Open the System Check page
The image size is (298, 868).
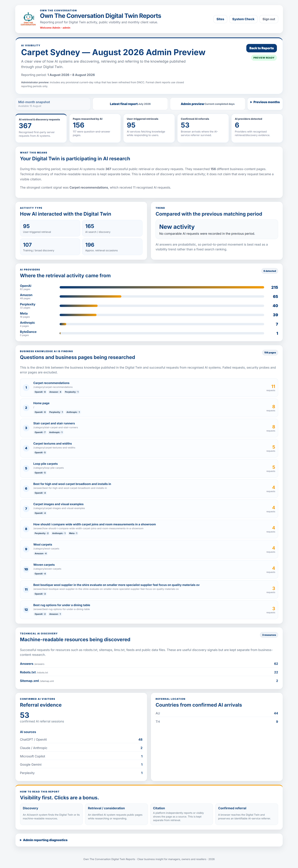click(243, 19)
